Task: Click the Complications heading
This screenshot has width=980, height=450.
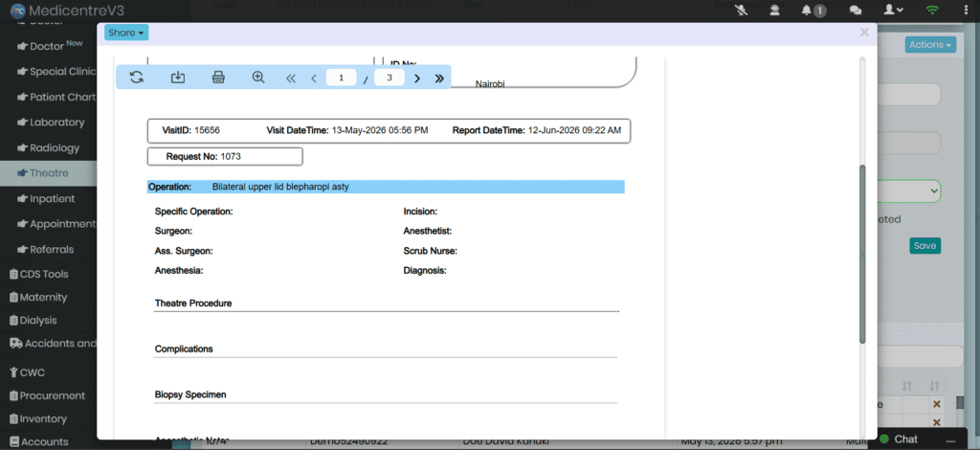Action: click(x=184, y=349)
